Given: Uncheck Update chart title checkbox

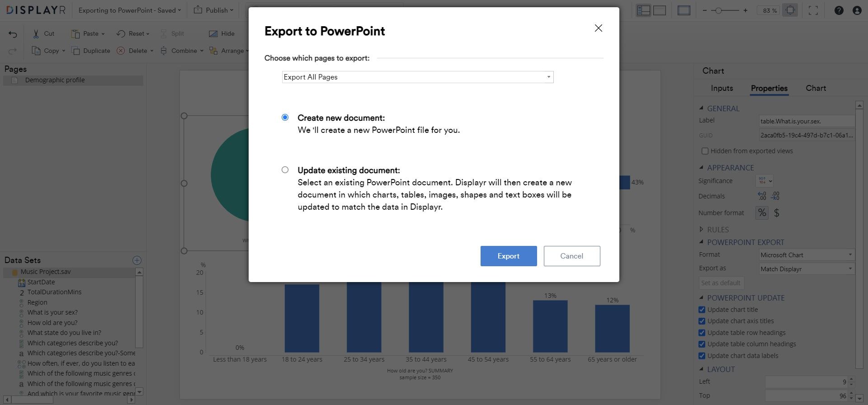Looking at the screenshot, I should pos(702,310).
